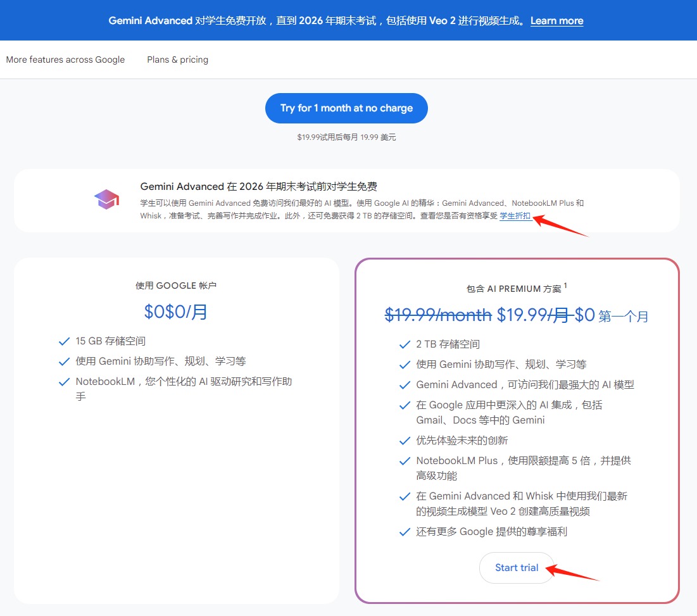The image size is (697, 616).
Task: Click checkmark next to Gmail、Docs integration feature
Action: tap(405, 405)
